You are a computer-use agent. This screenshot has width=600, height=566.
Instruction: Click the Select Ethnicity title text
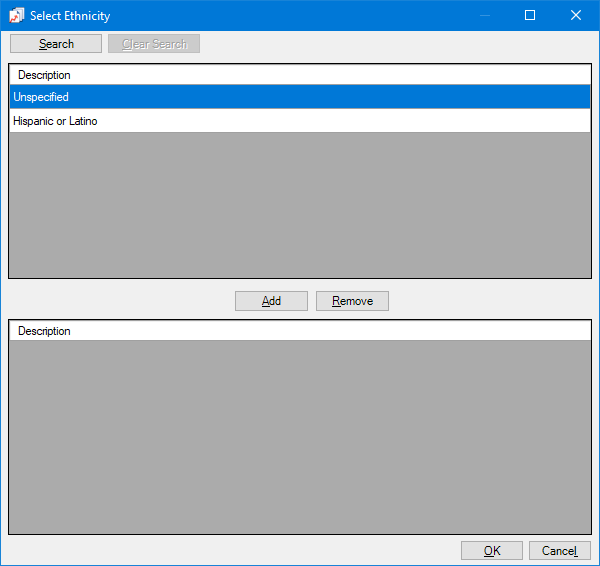pos(70,16)
